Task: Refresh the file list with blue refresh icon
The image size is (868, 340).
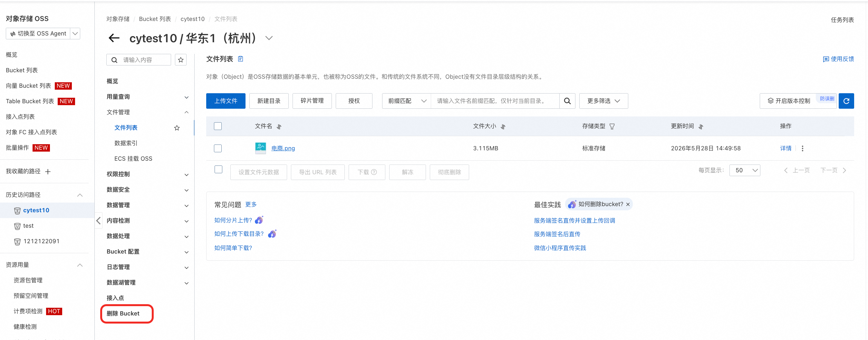Action: 846,101
